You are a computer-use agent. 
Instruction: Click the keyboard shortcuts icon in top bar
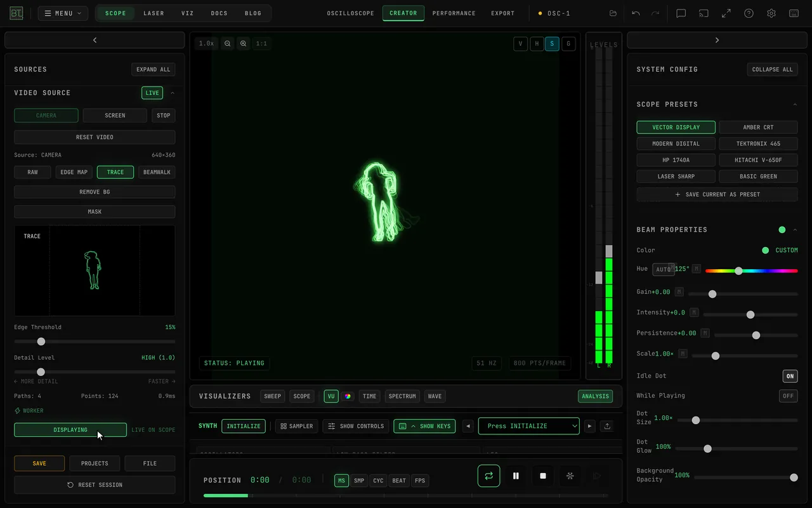click(x=794, y=13)
